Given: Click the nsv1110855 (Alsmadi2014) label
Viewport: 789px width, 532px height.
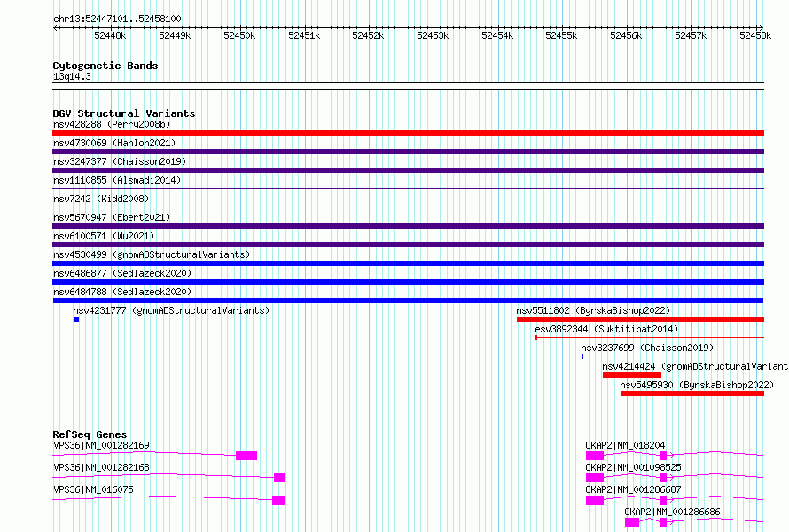Looking at the screenshot, I should tap(117, 180).
